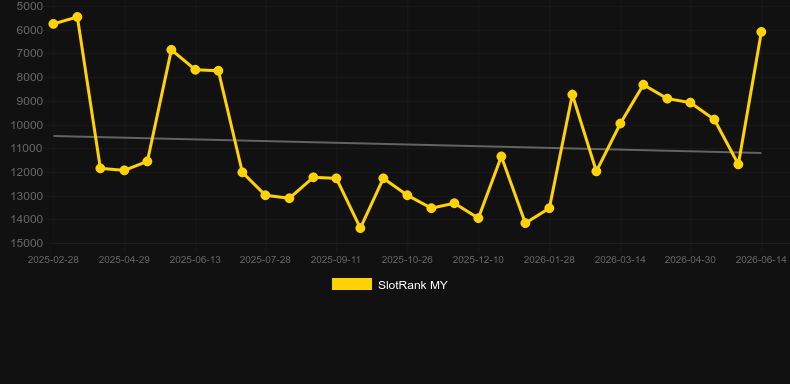Image resolution: width=790 pixels, height=384 pixels.
Task: Select the last data point at 2026-06-14
Action: coord(761,32)
